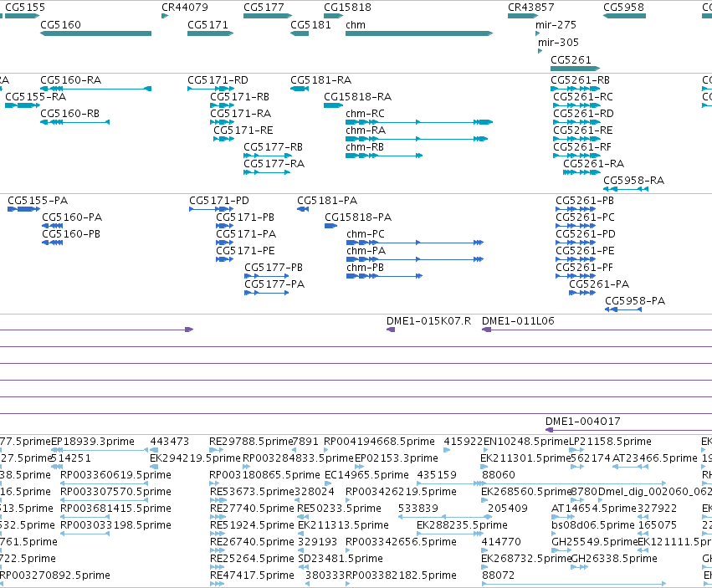712x588 pixels.
Task: Click transcript label CG5261-RA
Action: [x=593, y=164]
